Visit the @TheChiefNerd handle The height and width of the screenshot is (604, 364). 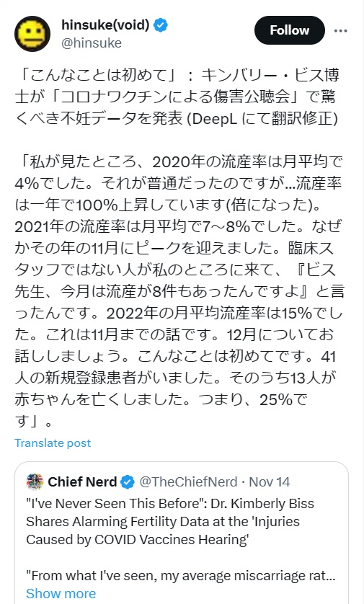[188, 482]
